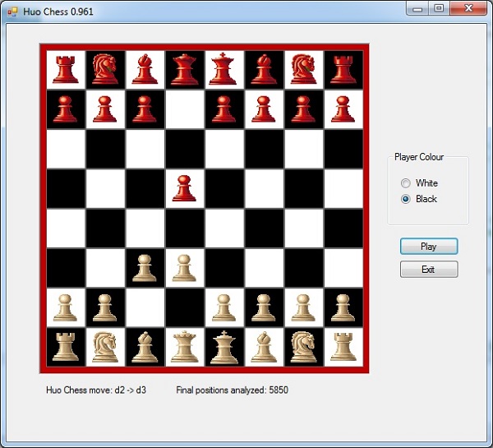Select the red knight on b8

tap(105, 69)
